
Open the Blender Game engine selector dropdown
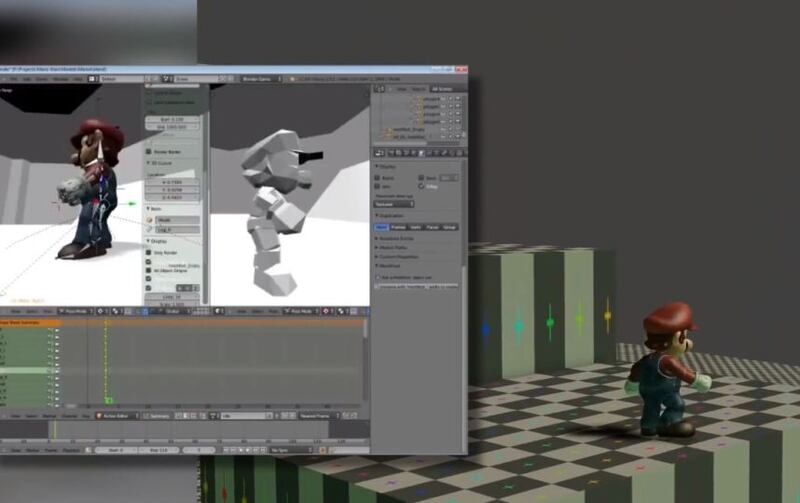(261, 79)
